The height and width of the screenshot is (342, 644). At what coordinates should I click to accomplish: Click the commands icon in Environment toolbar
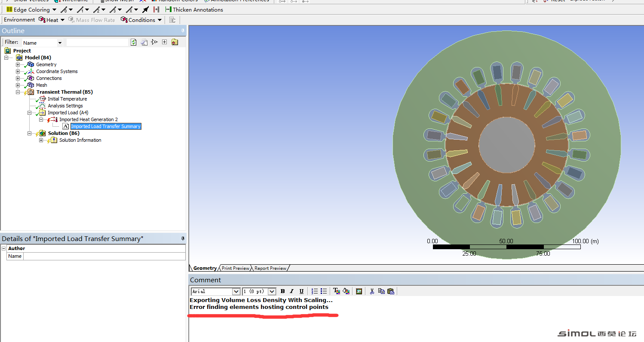coord(172,20)
